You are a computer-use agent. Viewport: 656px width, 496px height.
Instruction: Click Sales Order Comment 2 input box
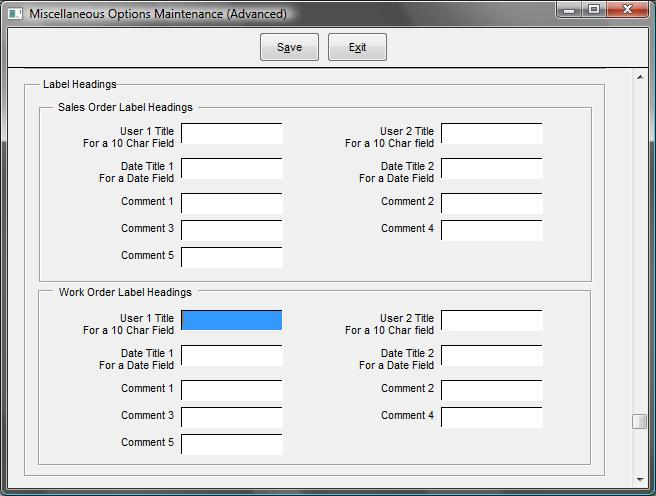492,203
